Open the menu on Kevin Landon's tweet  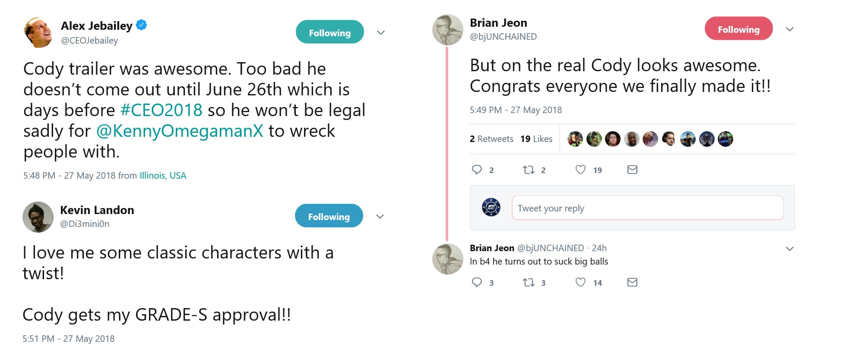tap(380, 217)
